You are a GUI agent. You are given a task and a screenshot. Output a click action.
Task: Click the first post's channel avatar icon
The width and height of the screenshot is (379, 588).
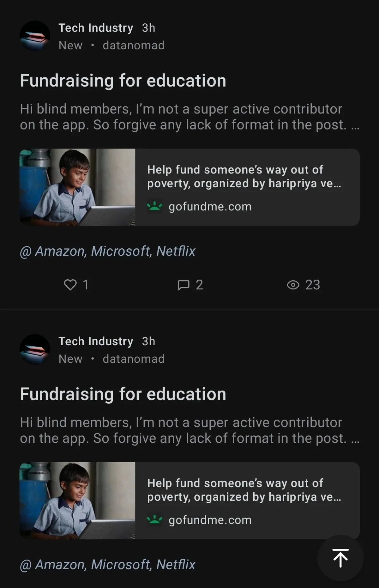[x=35, y=36]
